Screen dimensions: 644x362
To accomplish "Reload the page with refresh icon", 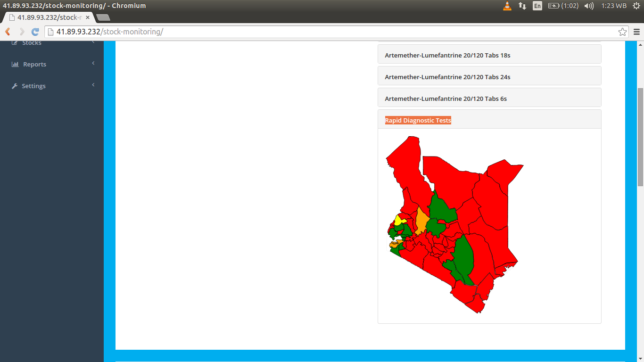I will [x=35, y=32].
